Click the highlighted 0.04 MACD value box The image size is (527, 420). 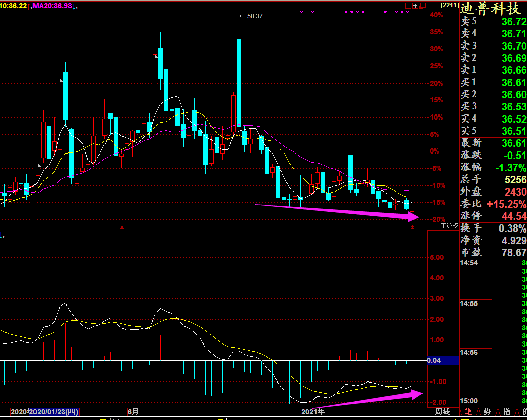(x=442, y=360)
